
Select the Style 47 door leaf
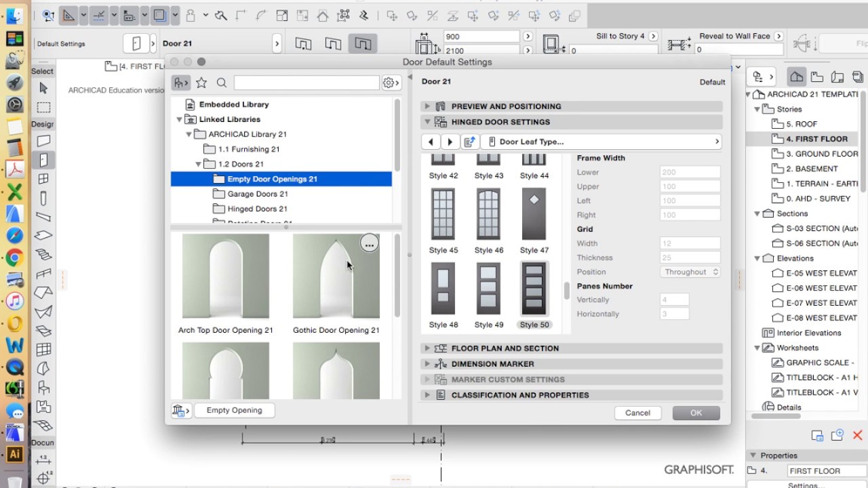click(x=534, y=222)
